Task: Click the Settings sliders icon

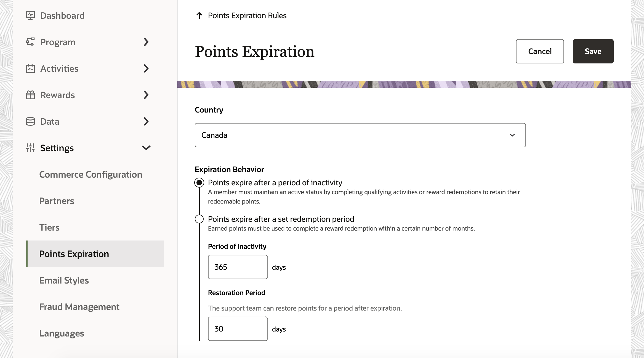Action: (x=30, y=148)
